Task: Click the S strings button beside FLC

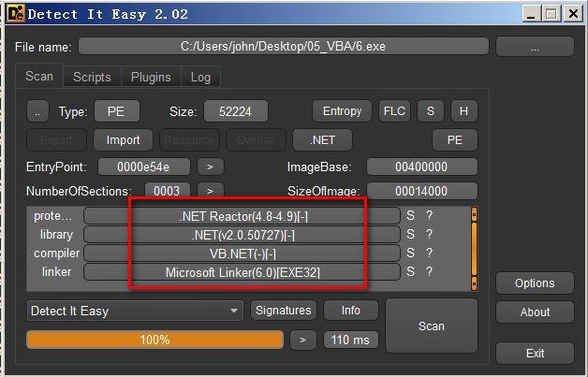Action: pyautogui.click(x=431, y=111)
